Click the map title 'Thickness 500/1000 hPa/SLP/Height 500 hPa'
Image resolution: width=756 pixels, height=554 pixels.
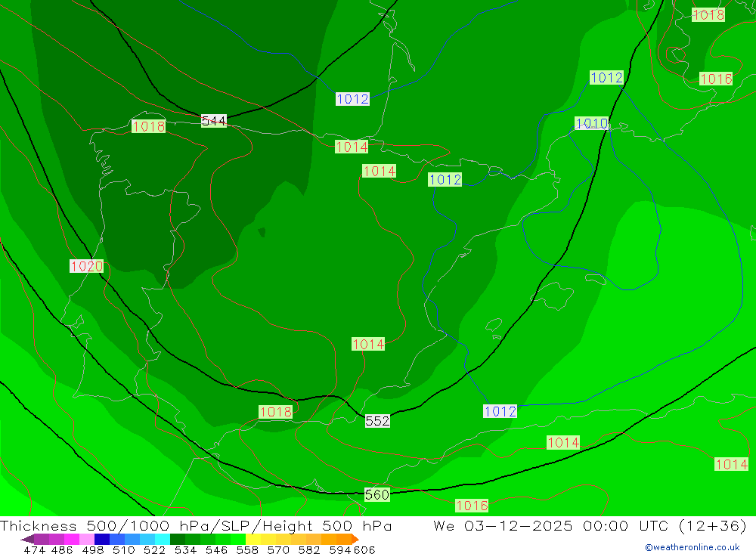pos(196,525)
